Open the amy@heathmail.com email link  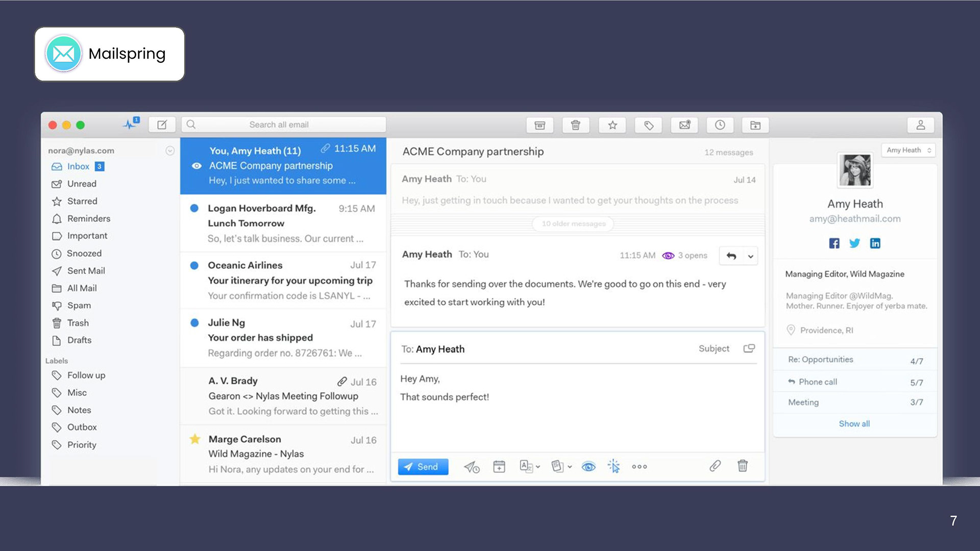point(854,218)
